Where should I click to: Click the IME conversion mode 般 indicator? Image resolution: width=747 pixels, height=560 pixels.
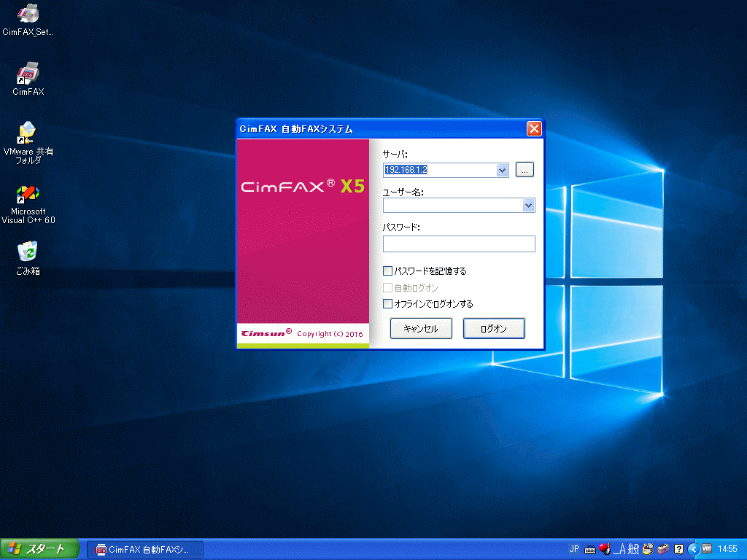tap(634, 549)
